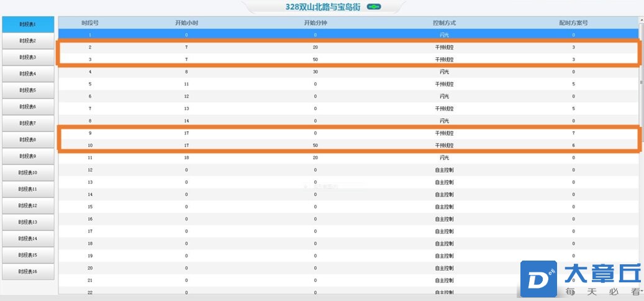Viewport: 644px width, 301px height.
Task: Click the period number cell '2'
Action: [x=90, y=47]
